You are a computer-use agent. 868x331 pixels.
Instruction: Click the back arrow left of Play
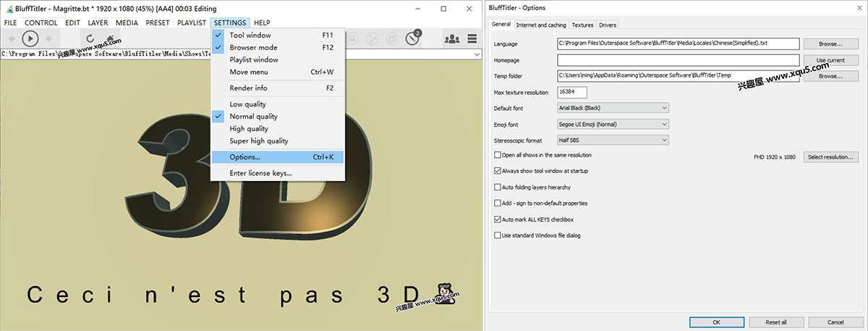(x=11, y=38)
